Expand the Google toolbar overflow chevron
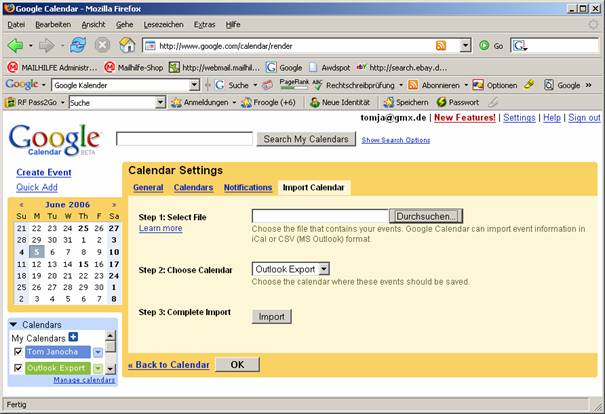Screen dimensions: 605x414 coord(588,85)
